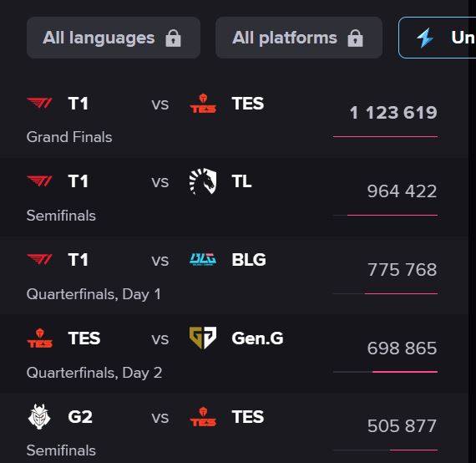Open the Quarterfinals, Day 1 match details
This screenshot has height=463, width=476.
[234, 275]
